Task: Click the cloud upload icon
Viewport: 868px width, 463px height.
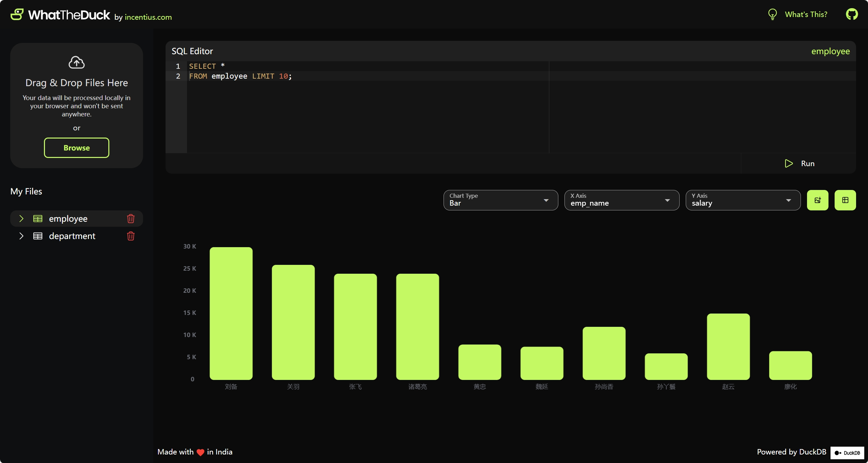Action: point(77,62)
